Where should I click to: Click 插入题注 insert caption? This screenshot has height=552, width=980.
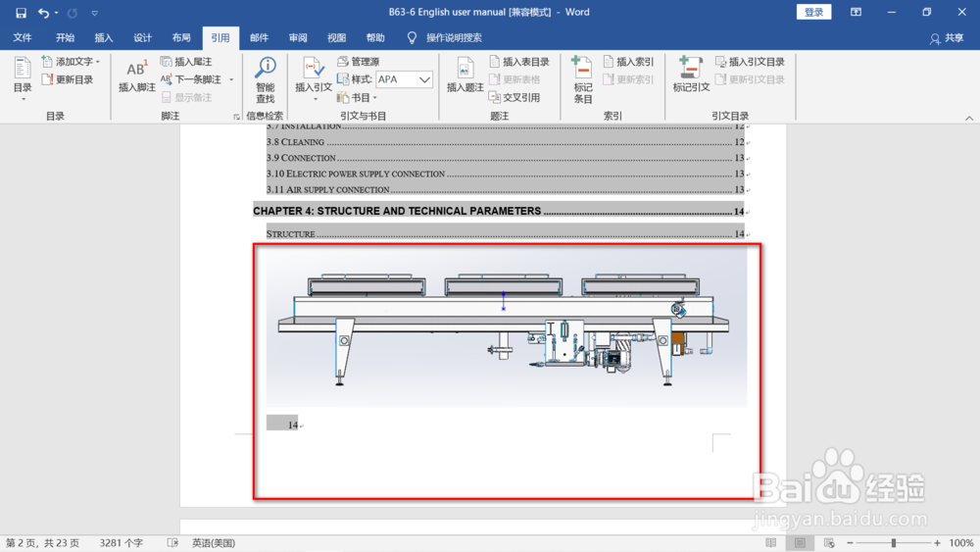point(465,75)
